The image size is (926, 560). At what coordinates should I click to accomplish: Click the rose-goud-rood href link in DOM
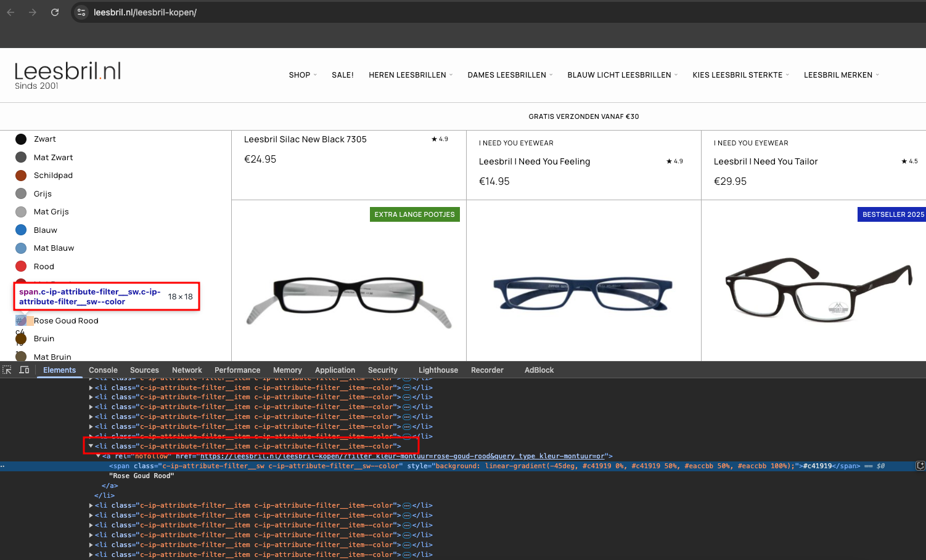coord(403,456)
